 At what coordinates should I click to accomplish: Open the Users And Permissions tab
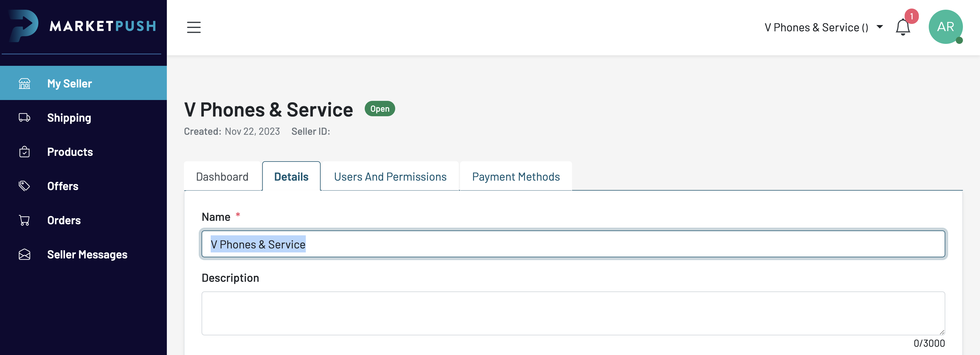pyautogui.click(x=390, y=177)
